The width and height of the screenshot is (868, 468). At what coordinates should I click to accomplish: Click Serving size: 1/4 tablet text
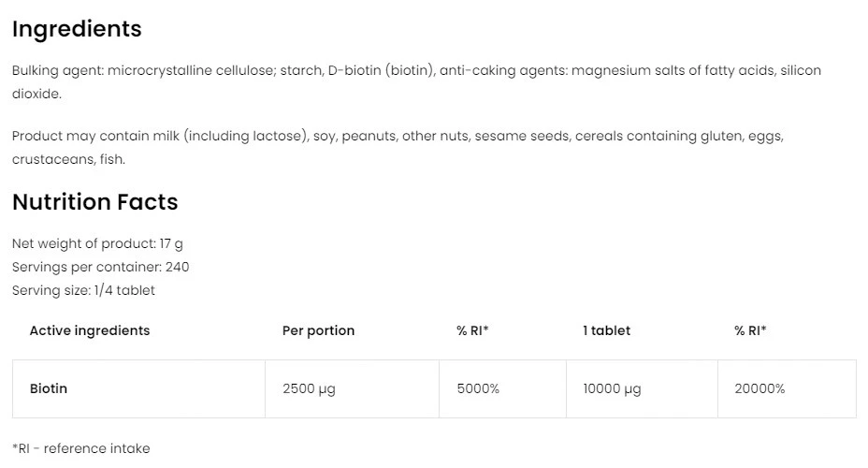(x=84, y=290)
